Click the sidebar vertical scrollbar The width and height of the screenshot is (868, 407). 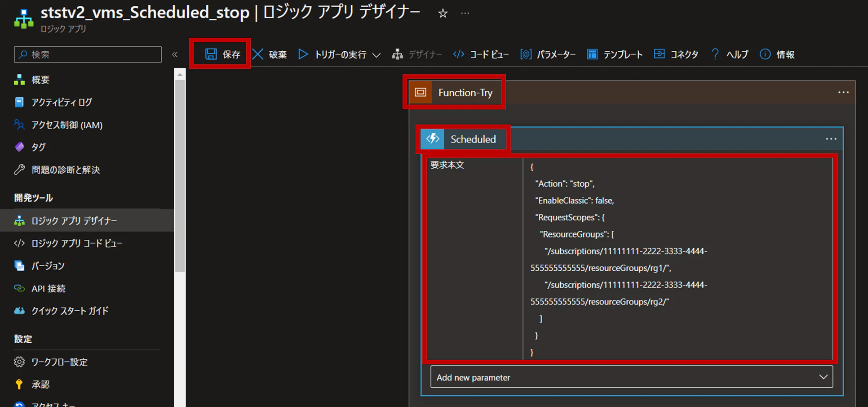[x=180, y=175]
